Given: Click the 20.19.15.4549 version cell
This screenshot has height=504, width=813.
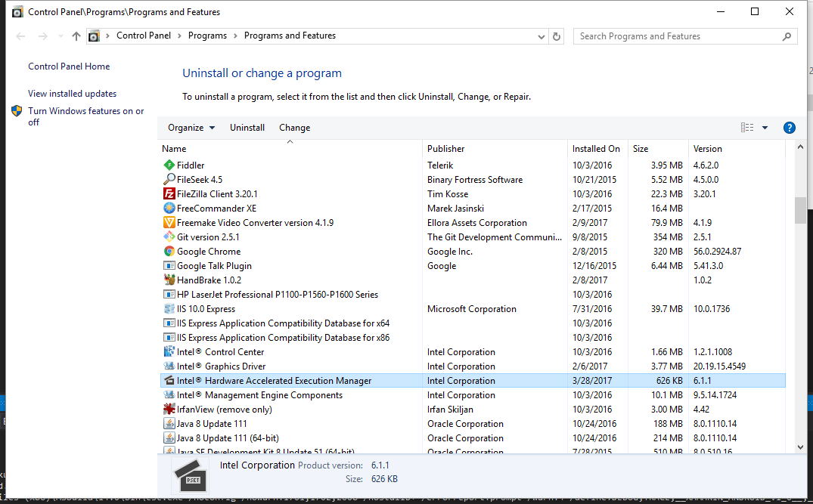Looking at the screenshot, I should pyautogui.click(x=720, y=366).
